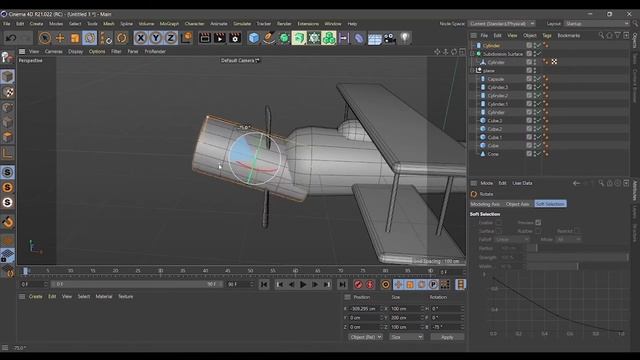Select Texture mode checkerboard icon
The height and width of the screenshot is (360, 640).
8,92
